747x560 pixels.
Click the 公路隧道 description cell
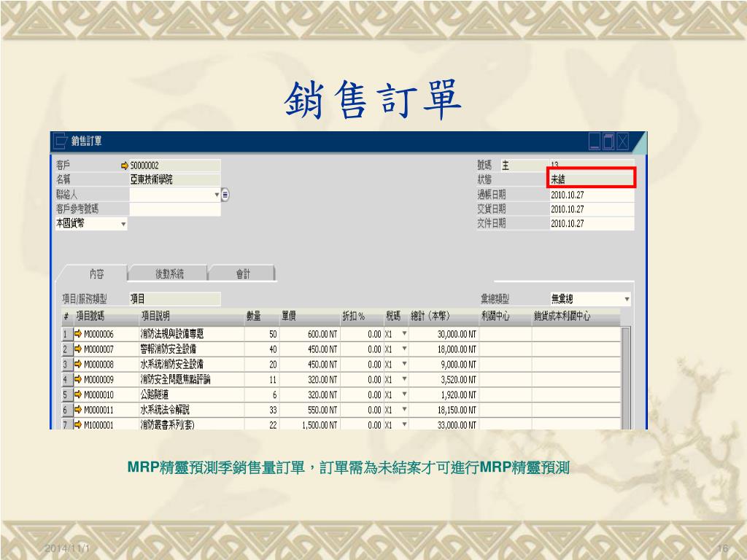[192, 394]
